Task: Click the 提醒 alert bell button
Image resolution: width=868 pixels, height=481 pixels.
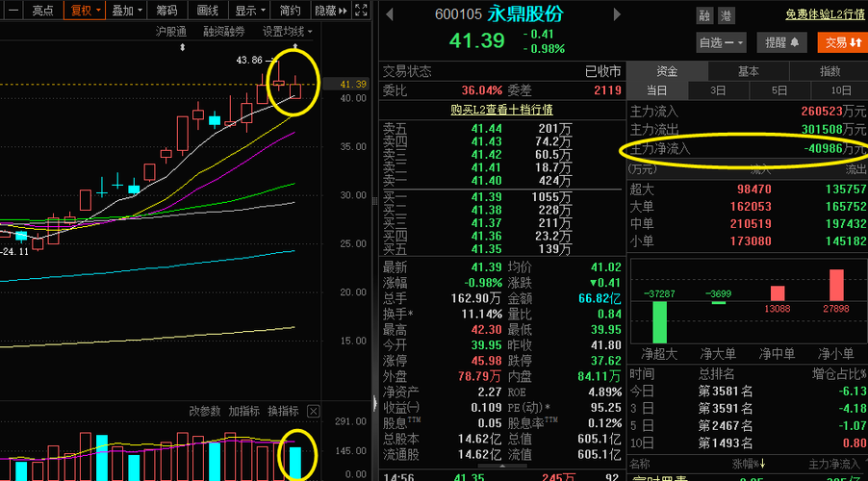Action: (781, 42)
